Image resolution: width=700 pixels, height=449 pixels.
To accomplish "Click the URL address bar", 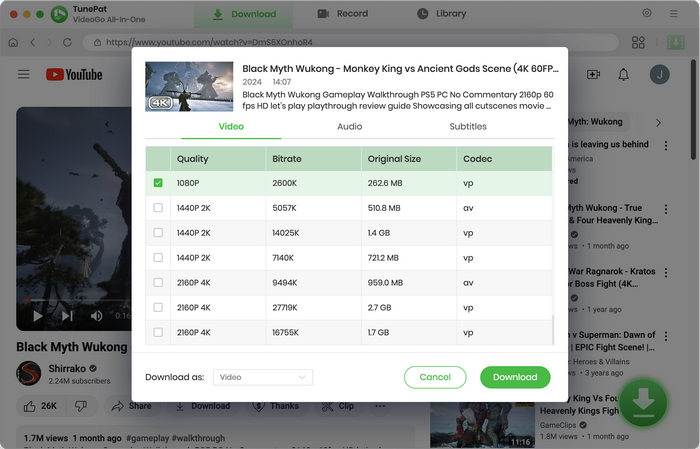I will (x=351, y=42).
